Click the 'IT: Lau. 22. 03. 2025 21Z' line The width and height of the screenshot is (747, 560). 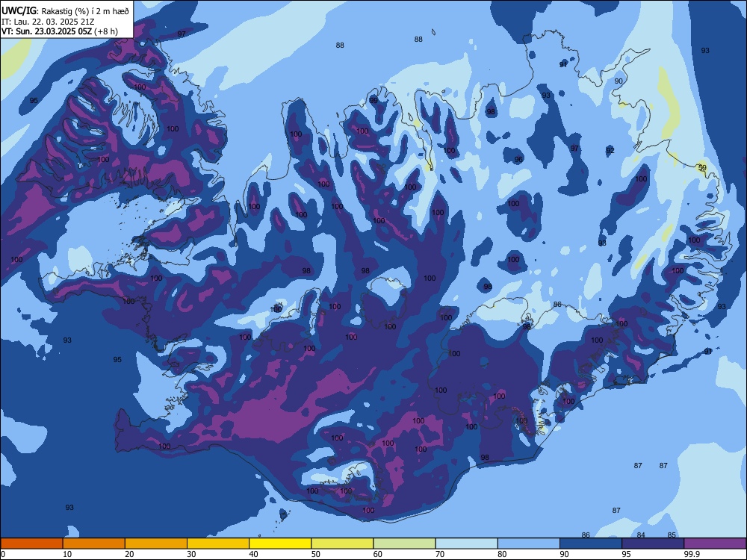point(48,22)
